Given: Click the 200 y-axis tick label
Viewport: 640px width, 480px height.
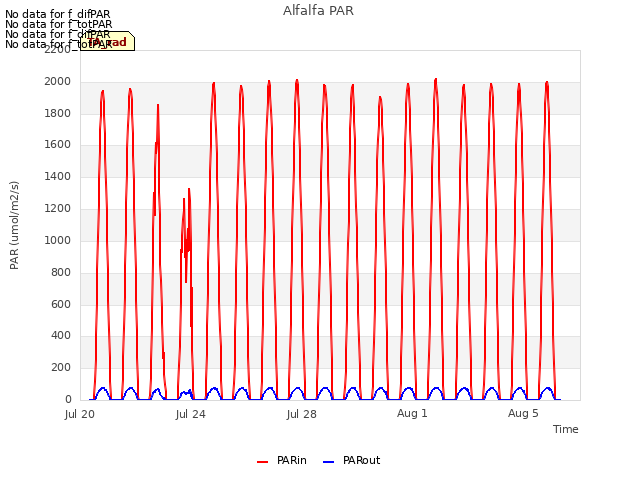Looking at the screenshot, I should click(61, 367).
